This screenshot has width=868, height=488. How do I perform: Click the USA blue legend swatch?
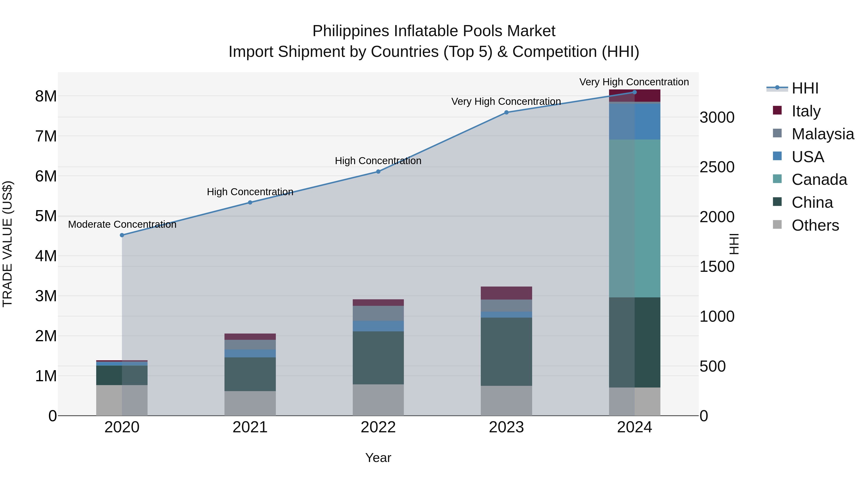pyautogui.click(x=777, y=156)
